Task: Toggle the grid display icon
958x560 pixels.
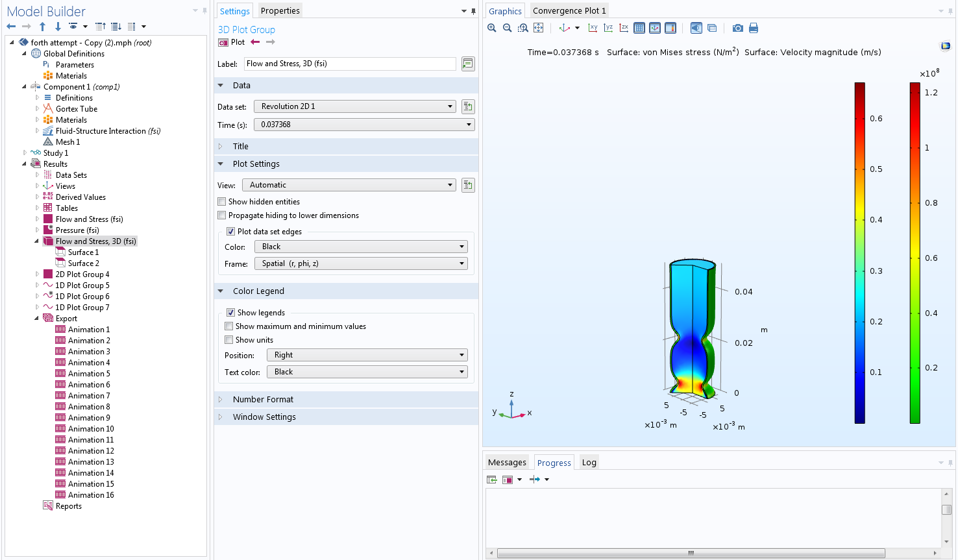Action: coord(639,28)
